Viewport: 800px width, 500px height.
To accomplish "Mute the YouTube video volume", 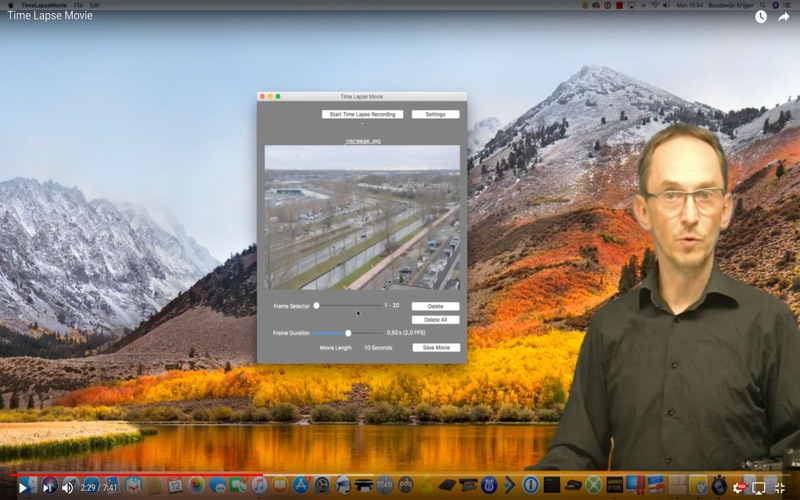I will click(67, 488).
